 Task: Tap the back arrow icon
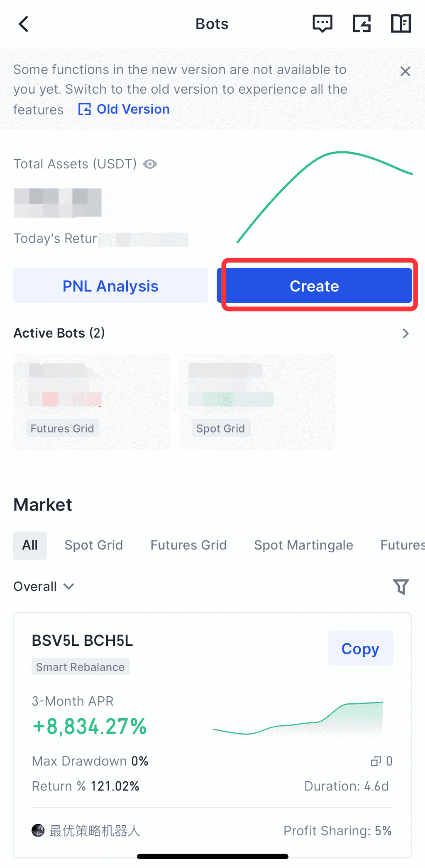tap(24, 24)
